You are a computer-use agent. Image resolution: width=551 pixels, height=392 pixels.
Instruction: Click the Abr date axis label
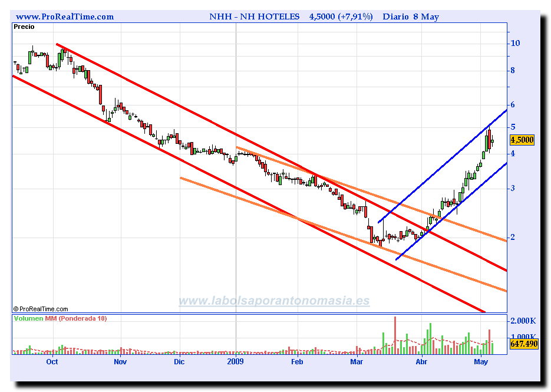421,362
